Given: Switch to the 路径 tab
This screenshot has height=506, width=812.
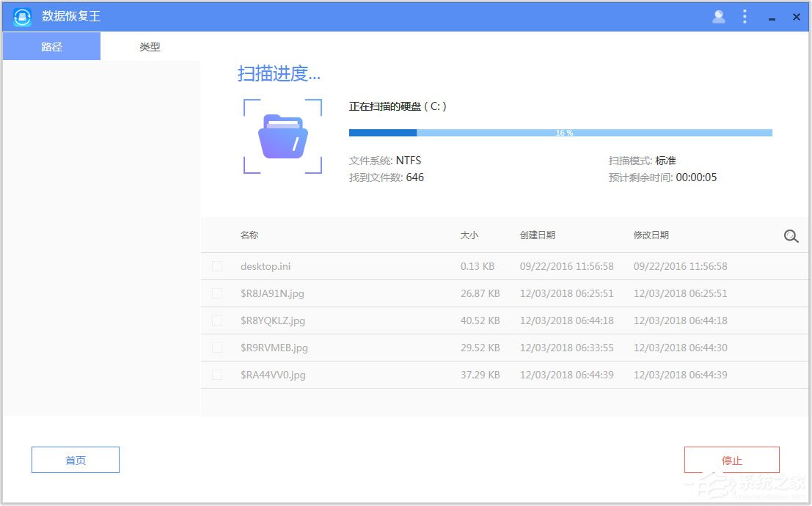Looking at the screenshot, I should point(51,45).
